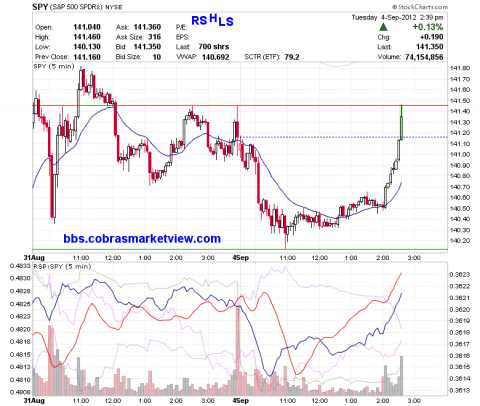Image resolution: width=480 pixels, height=406 pixels.
Task: Click the High value 141.460
Action: (x=87, y=37)
